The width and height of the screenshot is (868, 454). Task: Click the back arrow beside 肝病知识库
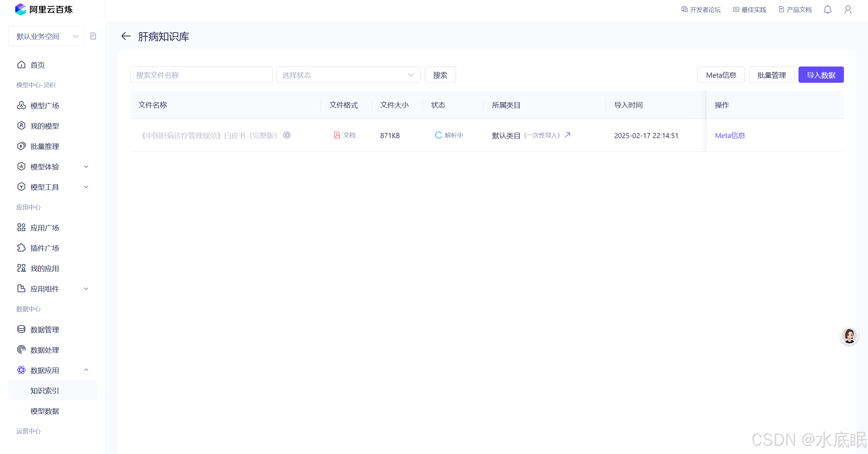tap(126, 36)
